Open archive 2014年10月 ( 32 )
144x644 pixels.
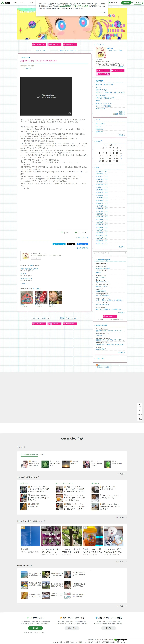(102, 184)
